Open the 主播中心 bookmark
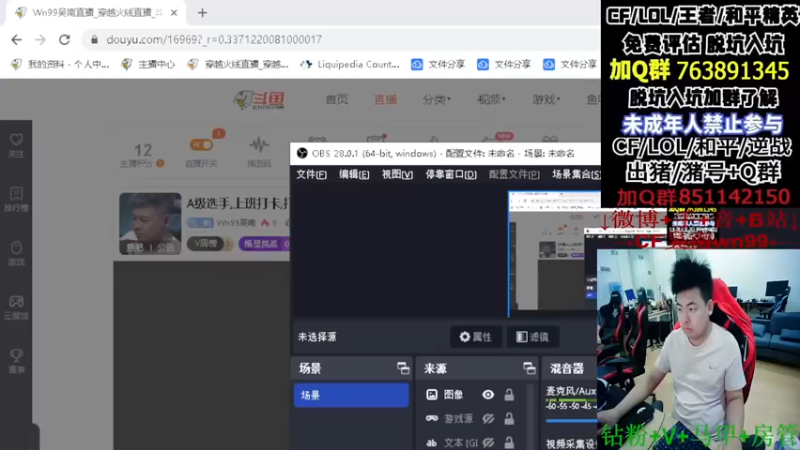Viewport: 800px width, 450px height. point(148,64)
